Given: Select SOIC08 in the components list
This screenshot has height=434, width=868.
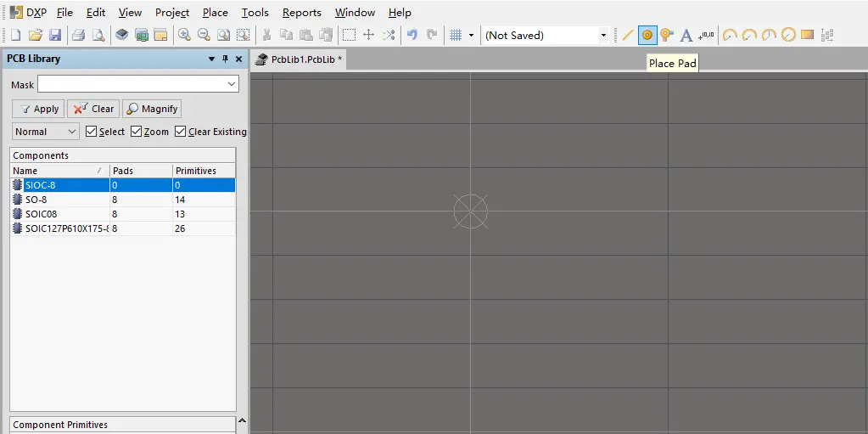Looking at the screenshot, I should tap(41, 214).
